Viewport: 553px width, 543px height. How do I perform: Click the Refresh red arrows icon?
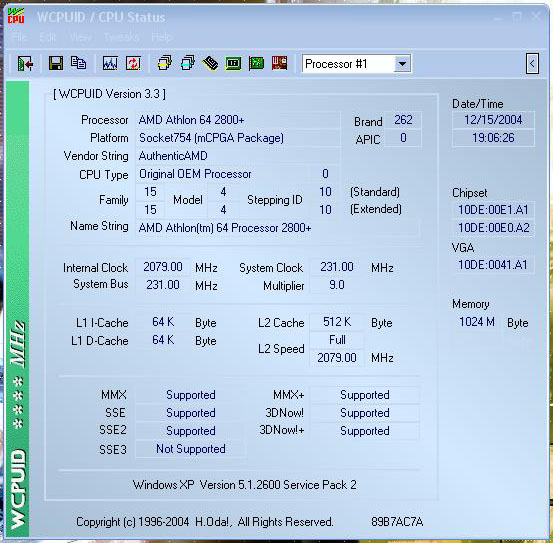coord(133,63)
